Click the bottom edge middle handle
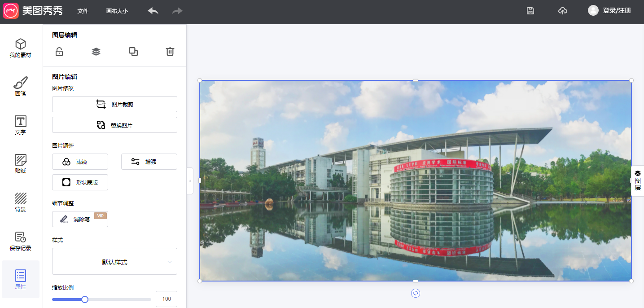Viewport: 644px width, 308px height. pos(416,281)
